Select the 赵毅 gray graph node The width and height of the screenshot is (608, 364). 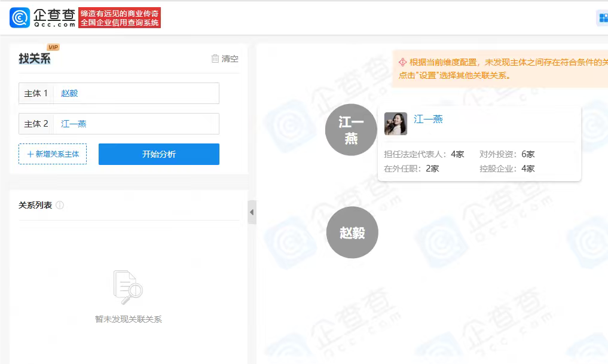point(352,233)
